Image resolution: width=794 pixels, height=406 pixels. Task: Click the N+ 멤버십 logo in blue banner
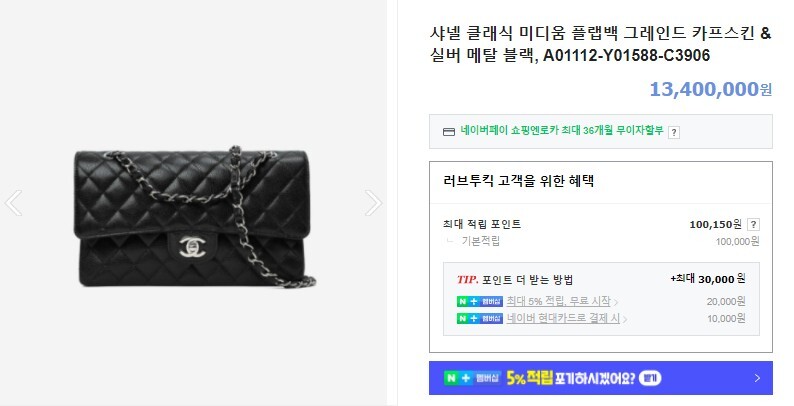coord(472,378)
